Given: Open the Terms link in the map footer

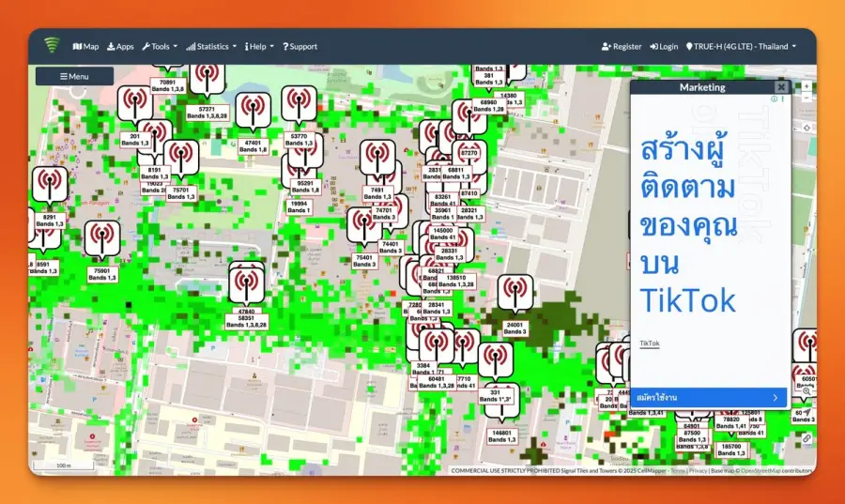Looking at the screenshot, I should pyautogui.click(x=677, y=470).
